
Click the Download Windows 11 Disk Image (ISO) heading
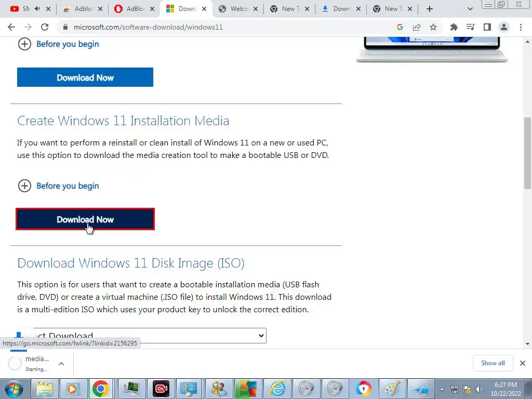pos(131,263)
